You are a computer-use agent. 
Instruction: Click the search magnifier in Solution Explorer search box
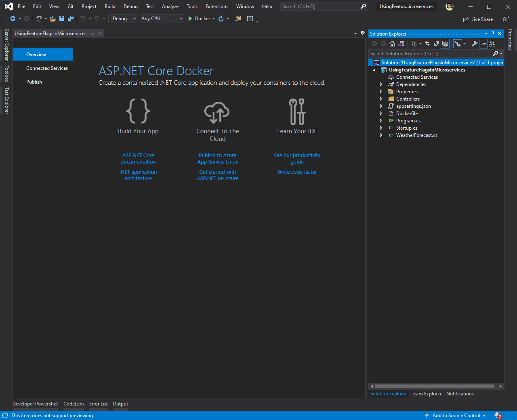496,53
